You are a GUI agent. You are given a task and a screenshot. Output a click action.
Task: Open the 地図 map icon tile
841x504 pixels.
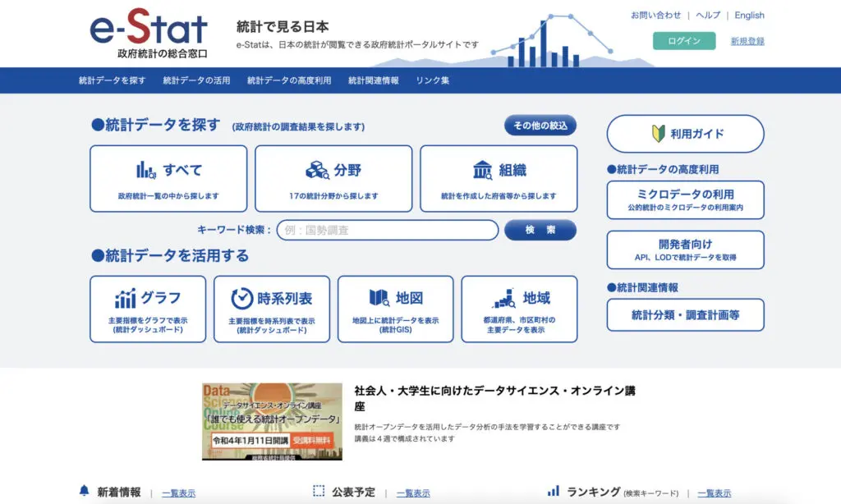[x=396, y=308]
